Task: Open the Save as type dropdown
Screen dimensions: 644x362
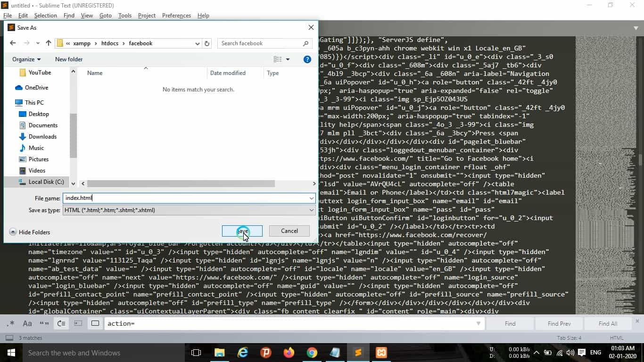Action: (189, 210)
